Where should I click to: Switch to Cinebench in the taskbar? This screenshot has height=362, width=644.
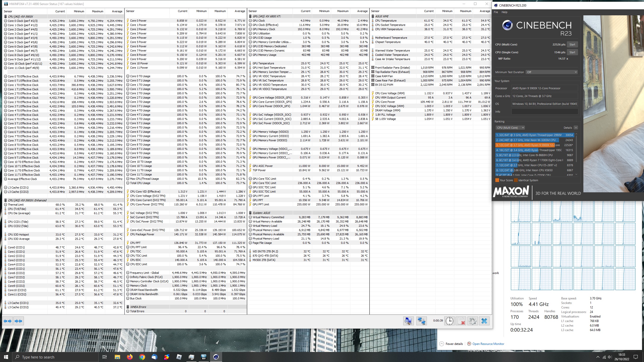[x=216, y=357]
